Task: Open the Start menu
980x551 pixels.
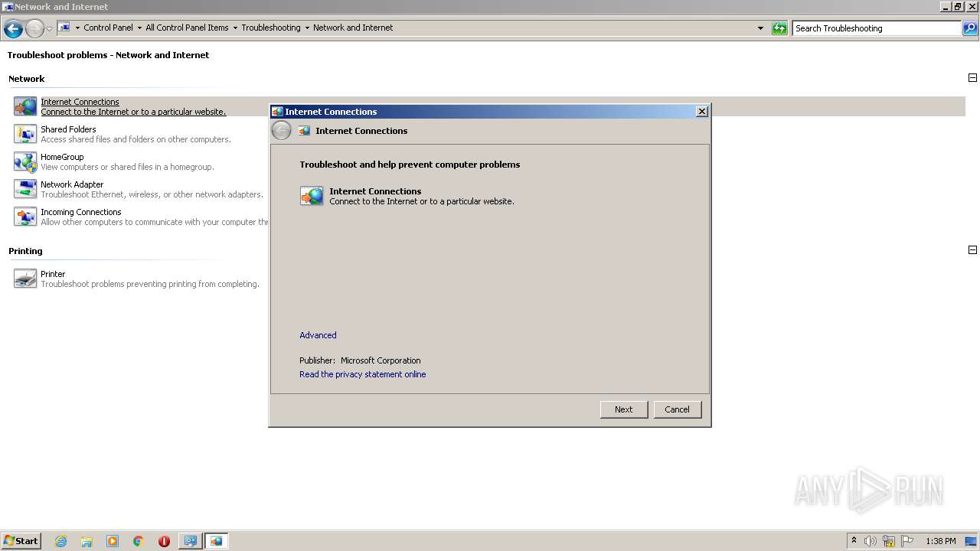Action: (x=21, y=541)
